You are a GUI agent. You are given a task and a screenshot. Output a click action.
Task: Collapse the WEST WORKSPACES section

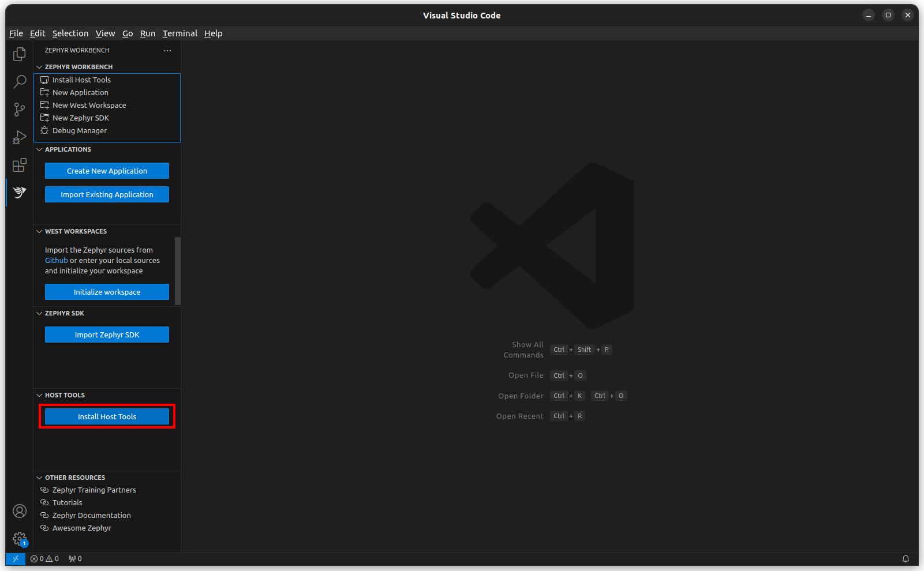click(x=39, y=231)
